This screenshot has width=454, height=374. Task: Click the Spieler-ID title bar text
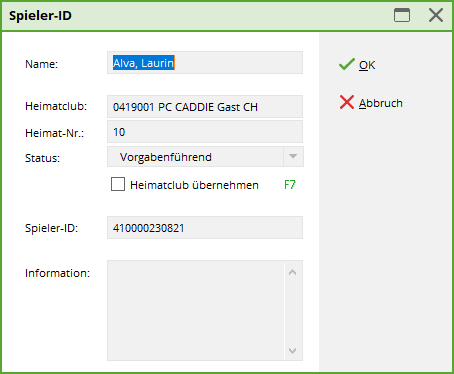(x=40, y=16)
